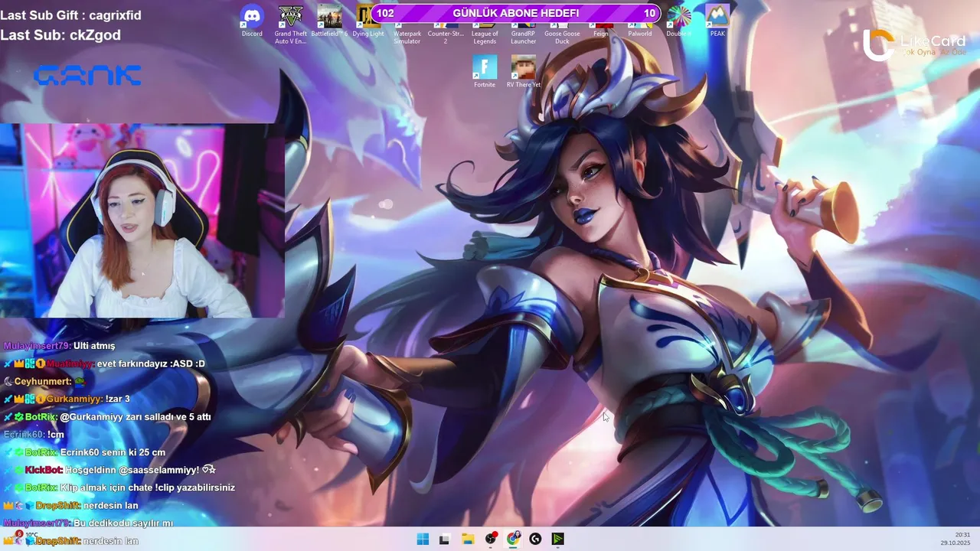The height and width of the screenshot is (551, 980).
Task: Select the Palworld desktop shortcut
Action: pos(640,31)
